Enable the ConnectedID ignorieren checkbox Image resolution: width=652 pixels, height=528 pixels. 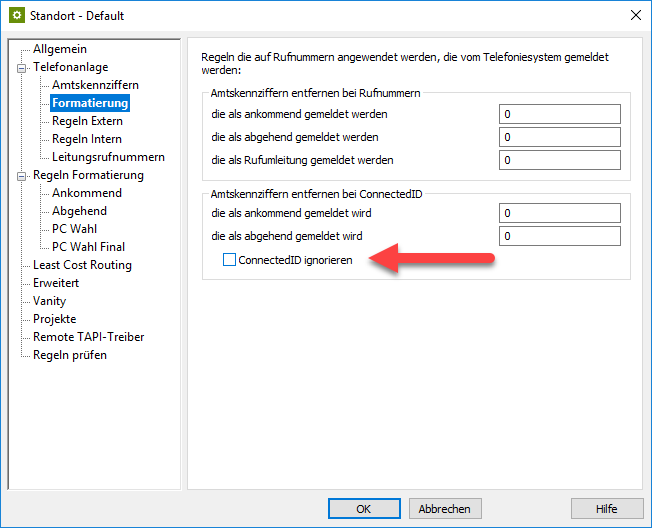tap(230, 260)
